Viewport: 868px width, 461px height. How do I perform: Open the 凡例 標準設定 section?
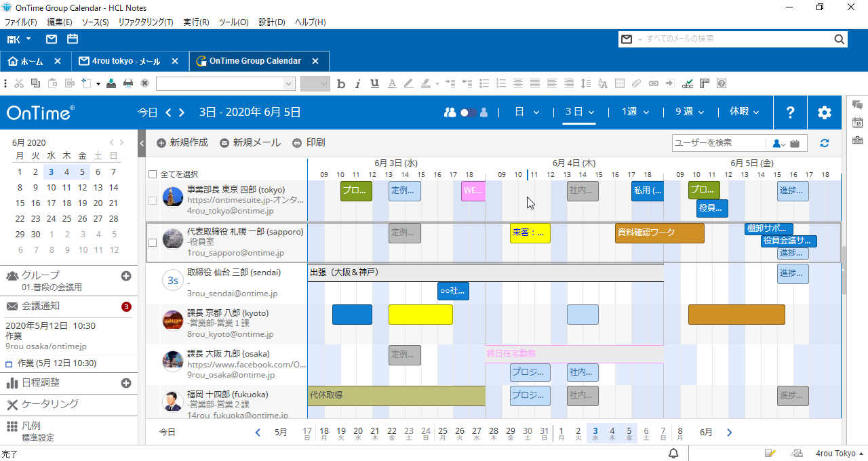tap(68, 430)
